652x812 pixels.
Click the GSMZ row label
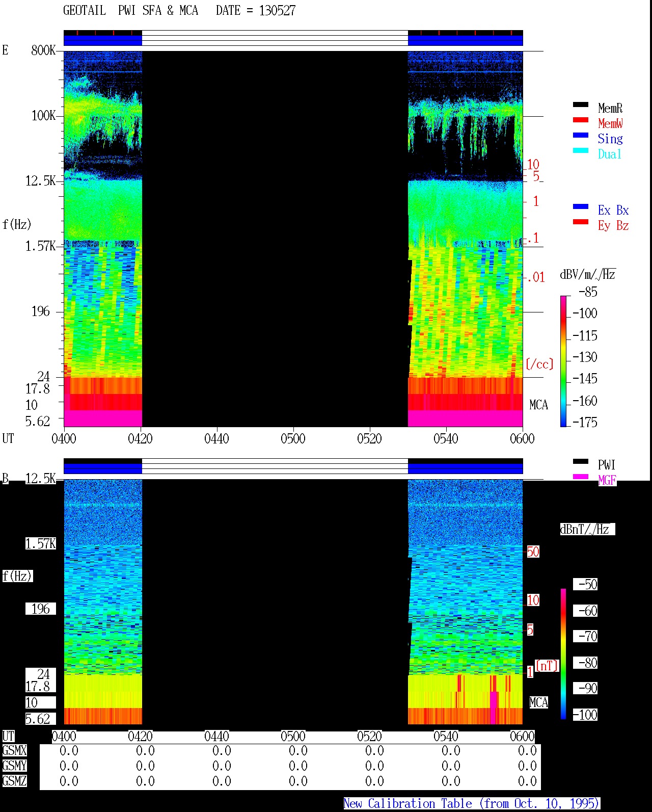14,781
